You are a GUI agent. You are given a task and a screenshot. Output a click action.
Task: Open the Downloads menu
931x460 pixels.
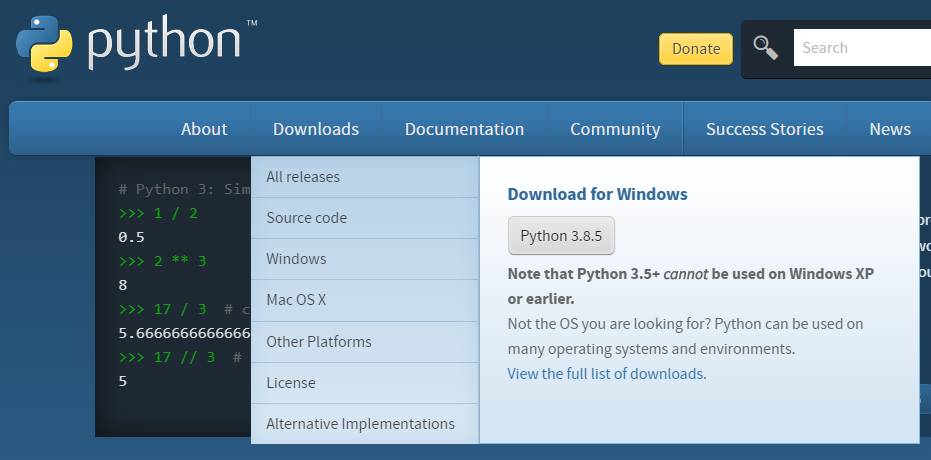(x=316, y=129)
